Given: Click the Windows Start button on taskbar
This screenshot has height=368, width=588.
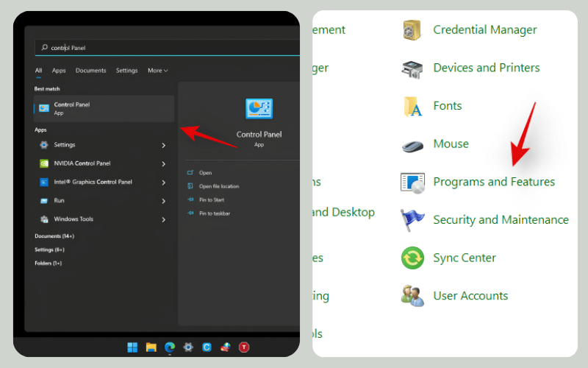Looking at the screenshot, I should (132, 347).
